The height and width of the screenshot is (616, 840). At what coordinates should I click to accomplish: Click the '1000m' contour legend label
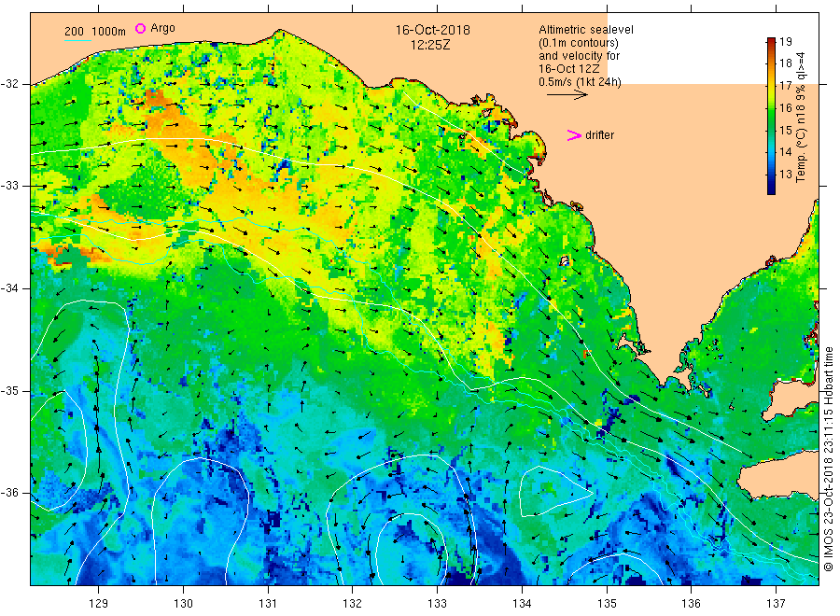[109, 32]
